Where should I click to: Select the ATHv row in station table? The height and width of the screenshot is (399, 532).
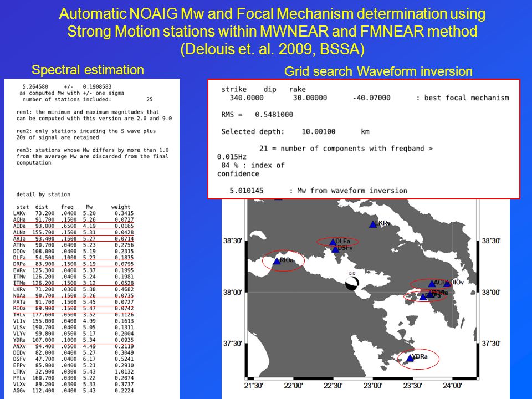73,245
